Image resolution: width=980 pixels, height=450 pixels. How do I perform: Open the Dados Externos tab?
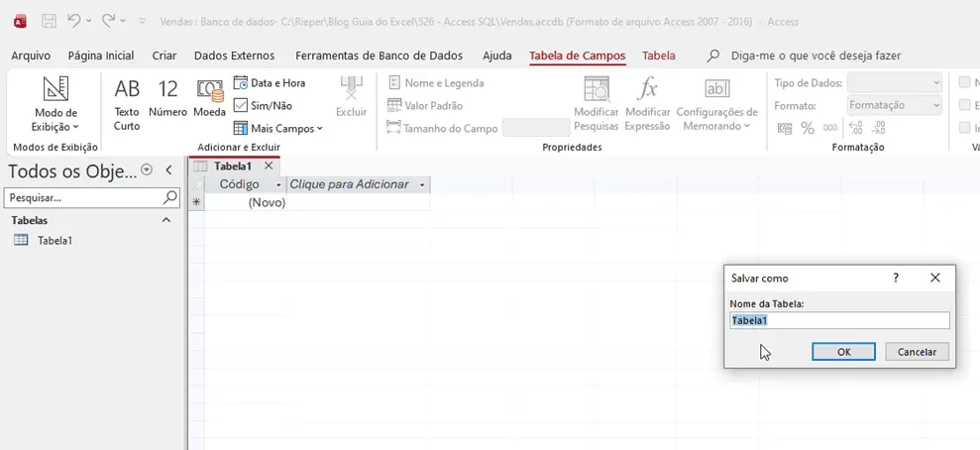(235, 56)
